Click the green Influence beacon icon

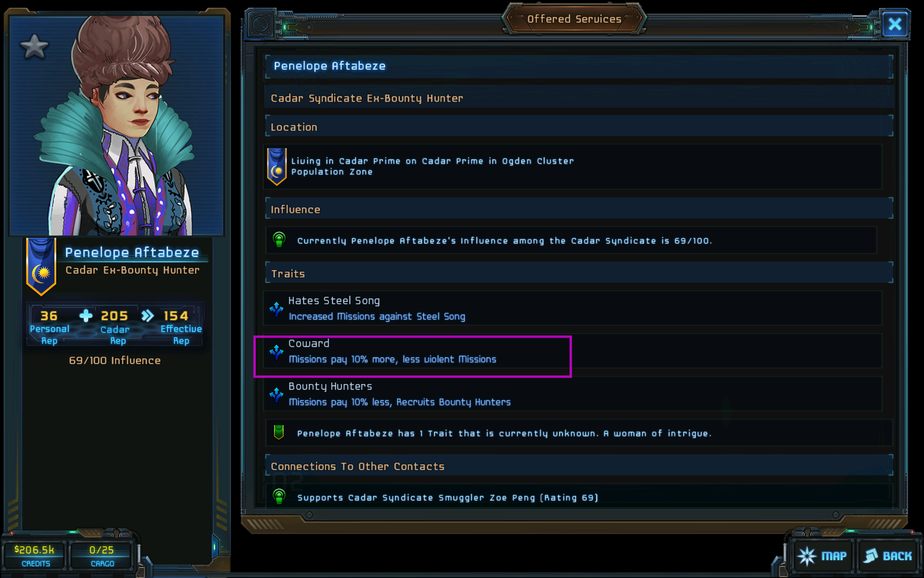[x=279, y=239]
